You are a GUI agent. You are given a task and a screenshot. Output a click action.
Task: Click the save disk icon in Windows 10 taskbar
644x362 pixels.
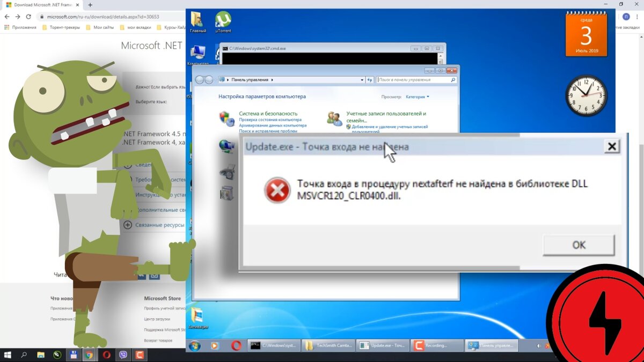(x=74, y=354)
